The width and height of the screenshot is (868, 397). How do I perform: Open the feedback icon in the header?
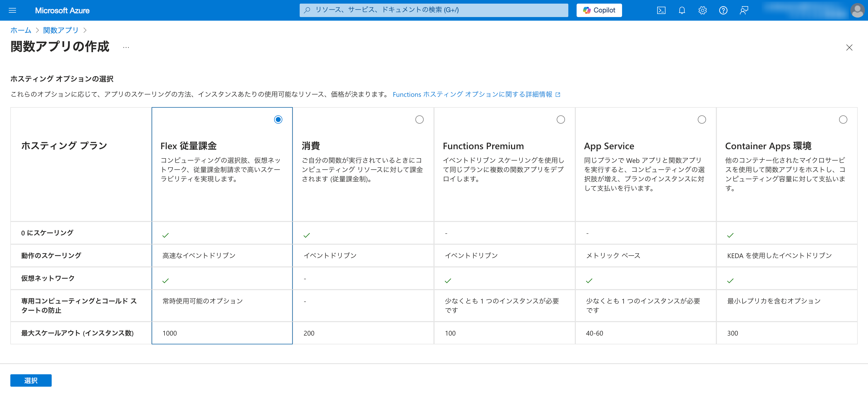(744, 10)
